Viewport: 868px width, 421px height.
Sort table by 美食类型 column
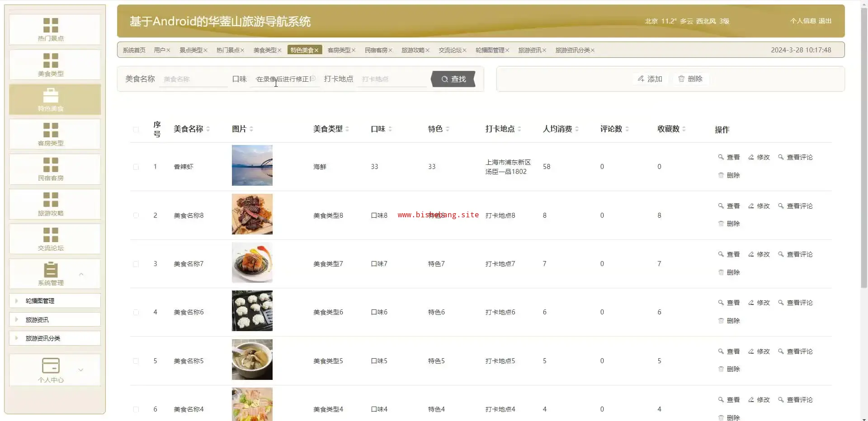(347, 129)
